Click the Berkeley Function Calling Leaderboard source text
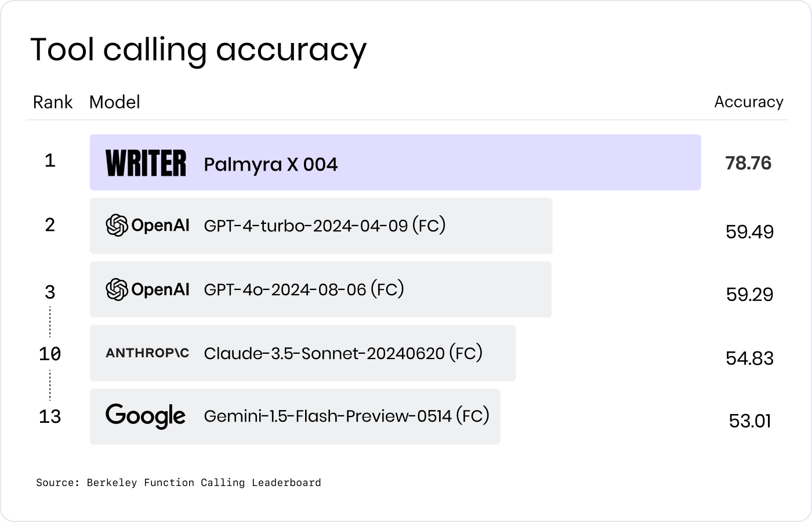Screen dimensions: 812x522 click(x=204, y=483)
